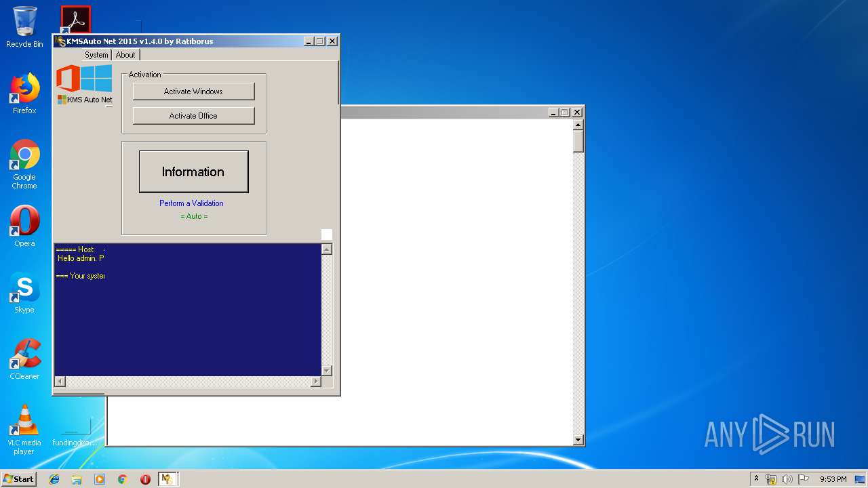Viewport: 868px width, 488px height.
Task: Click the = Auto = mode text
Action: pyautogui.click(x=194, y=216)
